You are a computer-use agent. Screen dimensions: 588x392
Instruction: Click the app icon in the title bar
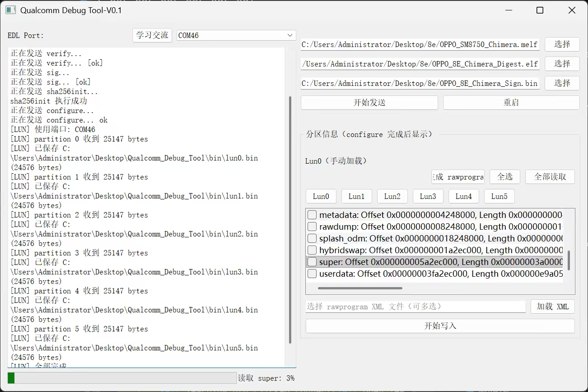[x=11, y=10]
